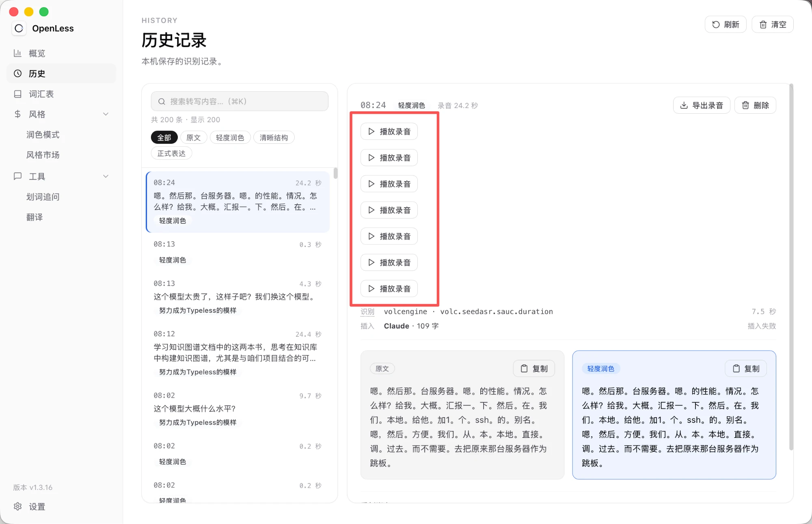Click the settings gear icon
Viewport: 812px width, 524px height.
click(x=17, y=507)
